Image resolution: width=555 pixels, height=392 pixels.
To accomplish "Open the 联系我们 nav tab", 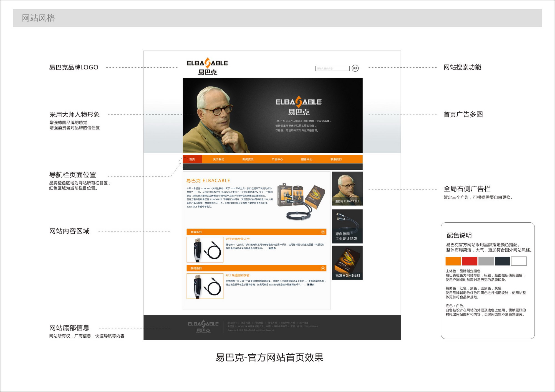I will click(x=336, y=159).
